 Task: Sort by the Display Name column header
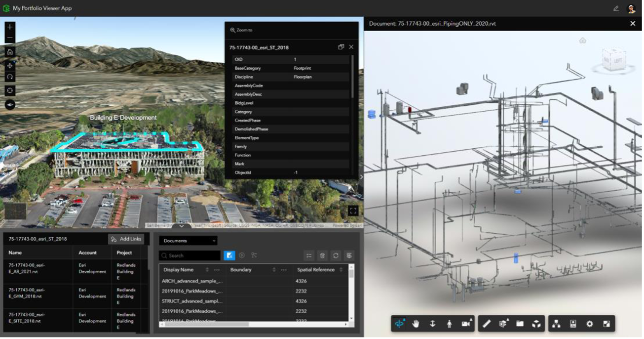point(180,270)
